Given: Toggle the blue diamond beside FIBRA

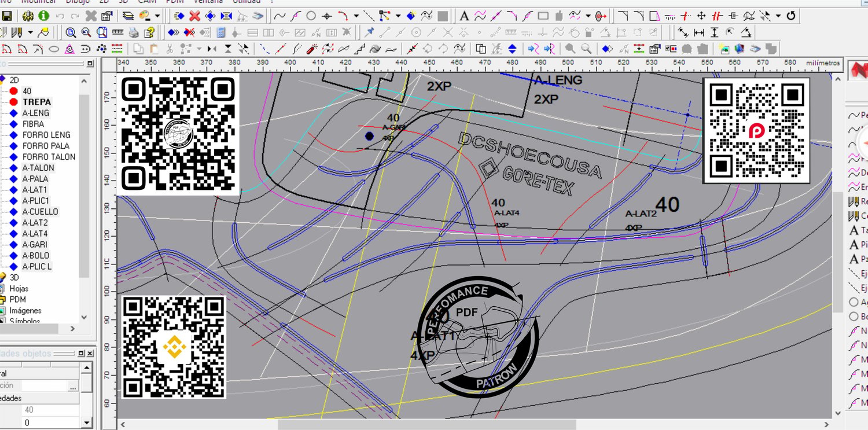Looking at the screenshot, I should coord(14,124).
